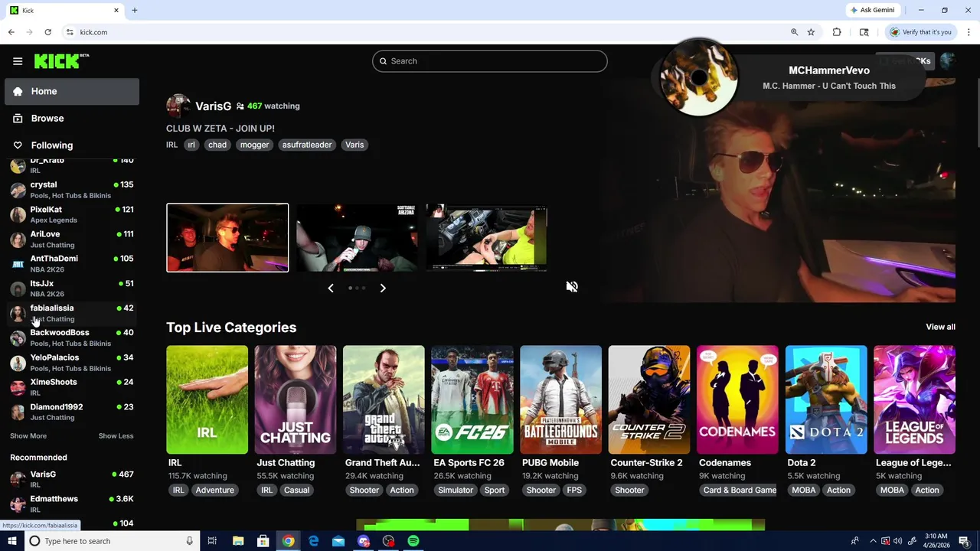The height and width of the screenshot is (551, 980).
Task: Reload the page in Chrome
Action: click(x=47, y=32)
